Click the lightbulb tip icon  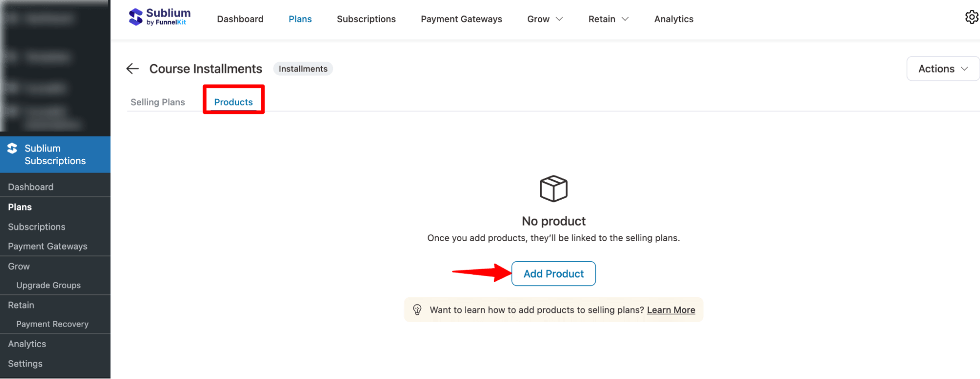tap(418, 309)
